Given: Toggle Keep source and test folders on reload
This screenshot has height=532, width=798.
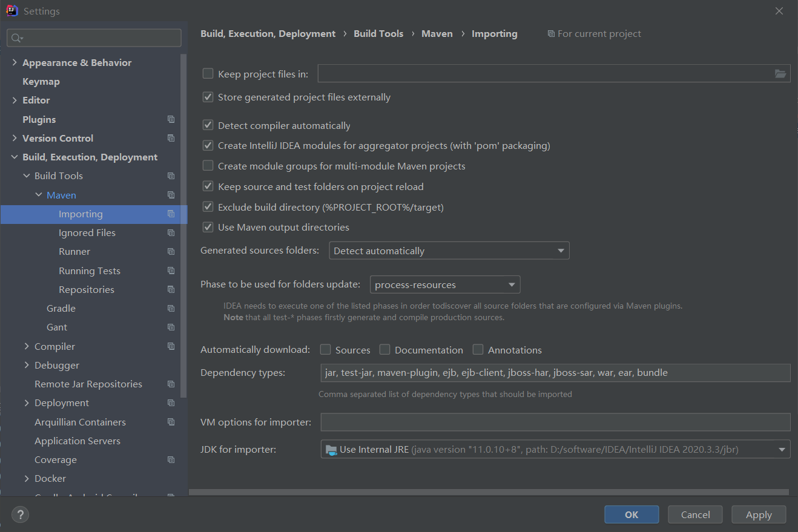Looking at the screenshot, I should 208,186.
